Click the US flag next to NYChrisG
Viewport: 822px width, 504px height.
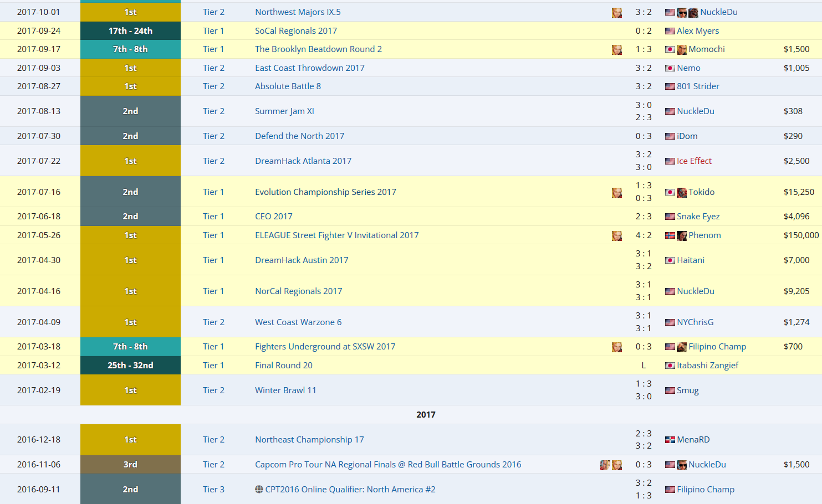pos(670,322)
